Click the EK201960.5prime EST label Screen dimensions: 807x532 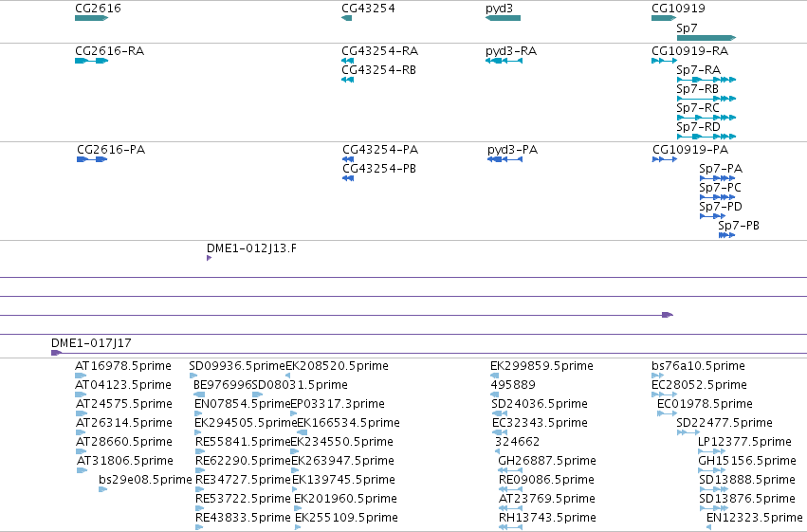(346, 499)
